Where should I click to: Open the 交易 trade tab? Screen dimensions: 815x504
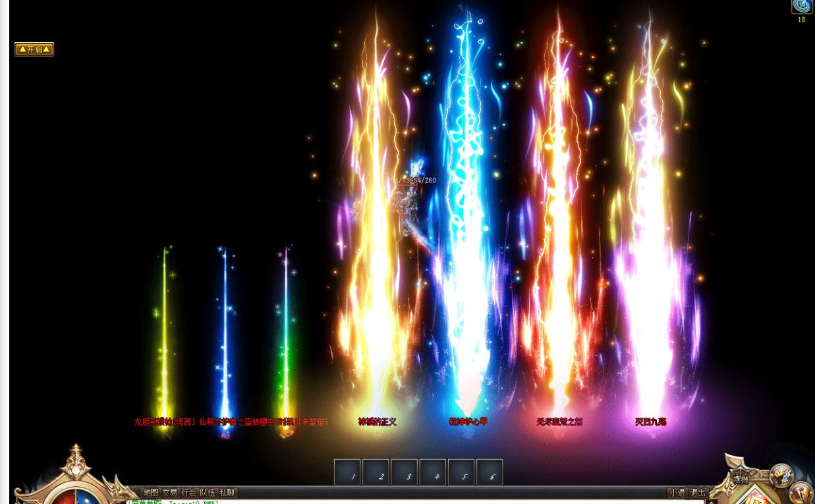[170, 493]
